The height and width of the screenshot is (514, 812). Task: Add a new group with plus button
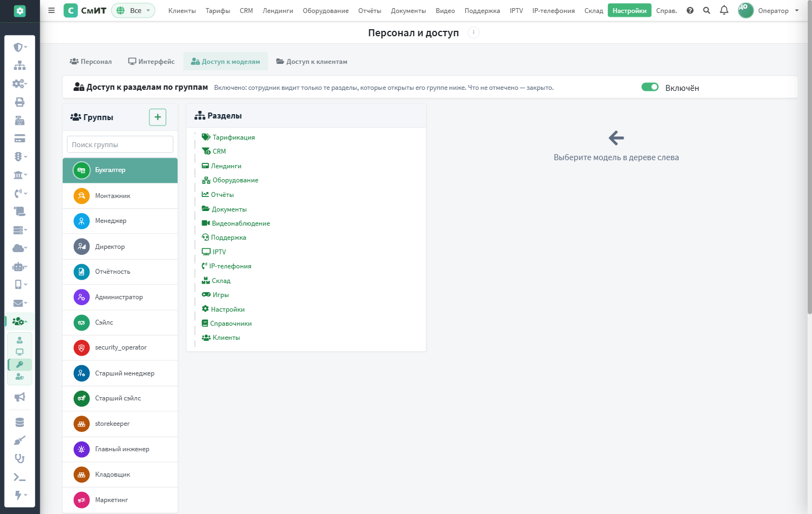point(158,117)
